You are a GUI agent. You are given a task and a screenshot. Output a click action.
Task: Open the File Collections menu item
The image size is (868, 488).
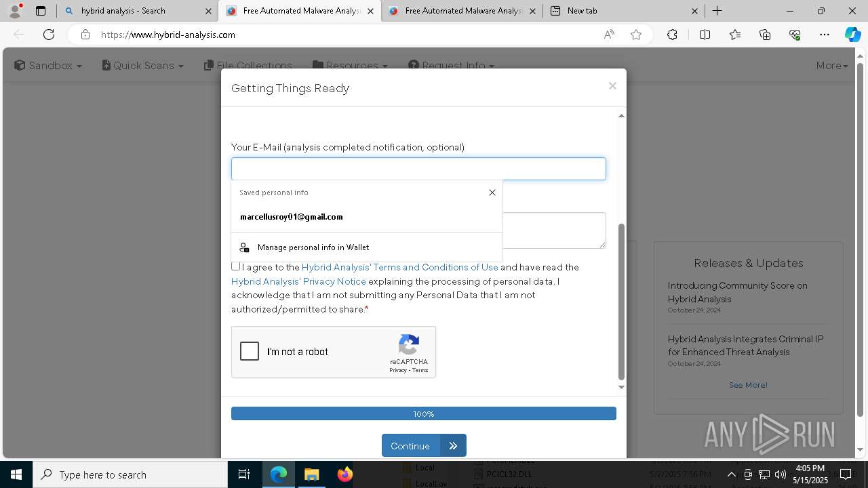248,66
